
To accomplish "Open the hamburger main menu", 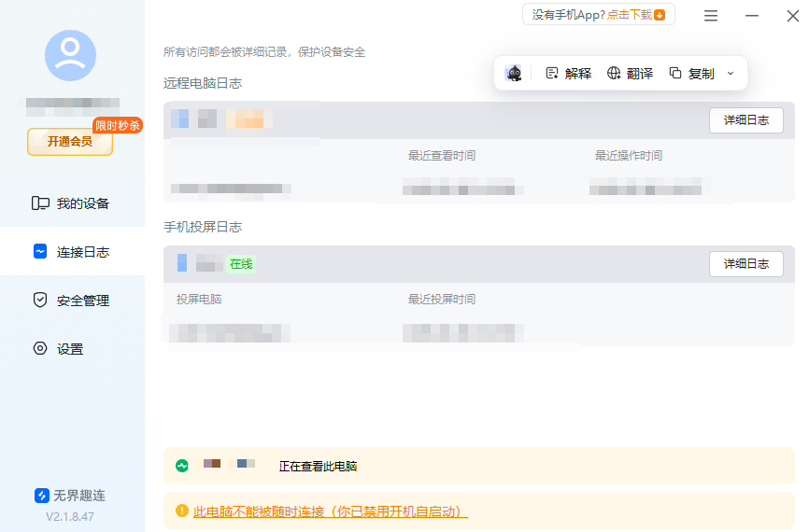I will [x=711, y=16].
